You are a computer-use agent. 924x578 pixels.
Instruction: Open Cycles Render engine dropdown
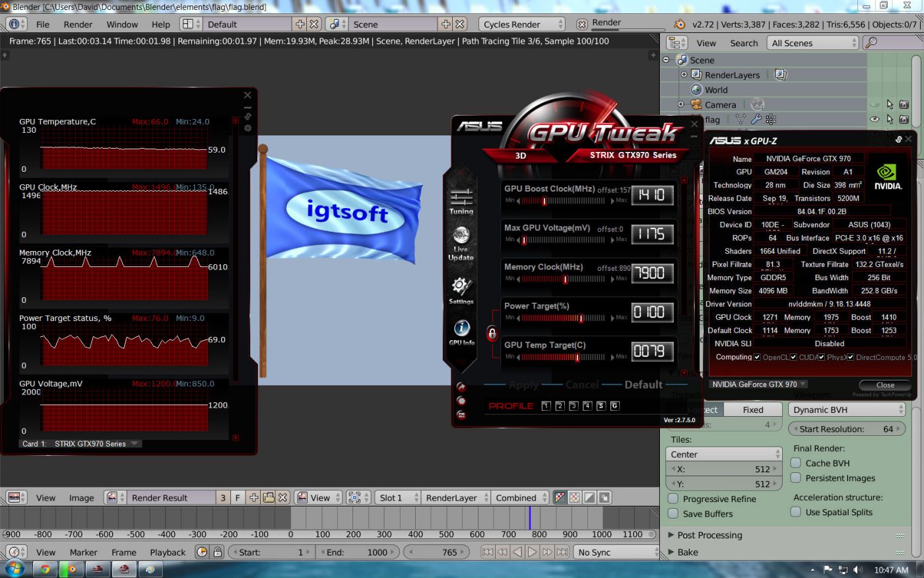point(522,24)
